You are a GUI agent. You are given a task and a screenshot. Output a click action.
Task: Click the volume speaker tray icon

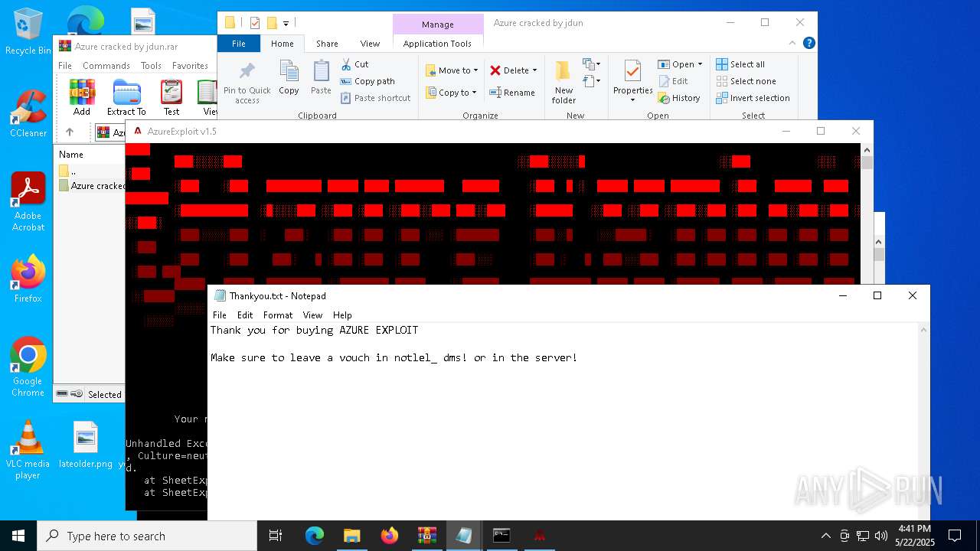(x=881, y=536)
